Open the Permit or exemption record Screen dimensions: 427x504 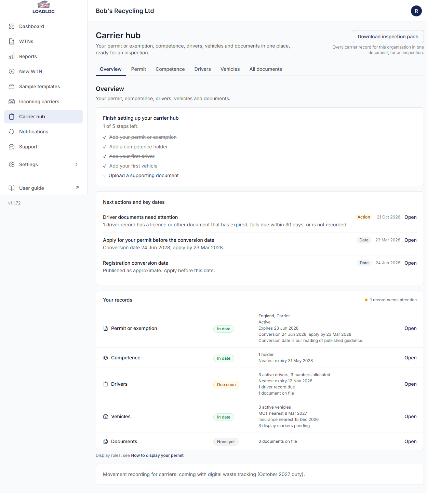tap(410, 328)
